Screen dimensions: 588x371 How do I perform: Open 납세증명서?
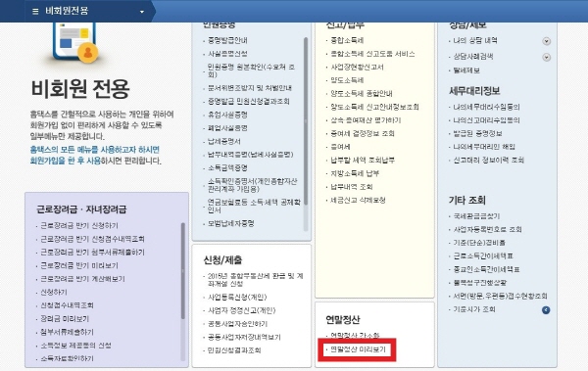pos(224,141)
